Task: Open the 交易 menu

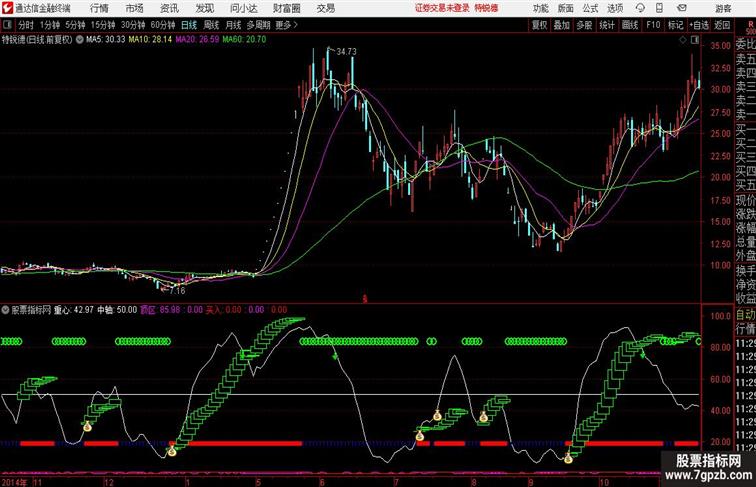Action: [x=325, y=8]
